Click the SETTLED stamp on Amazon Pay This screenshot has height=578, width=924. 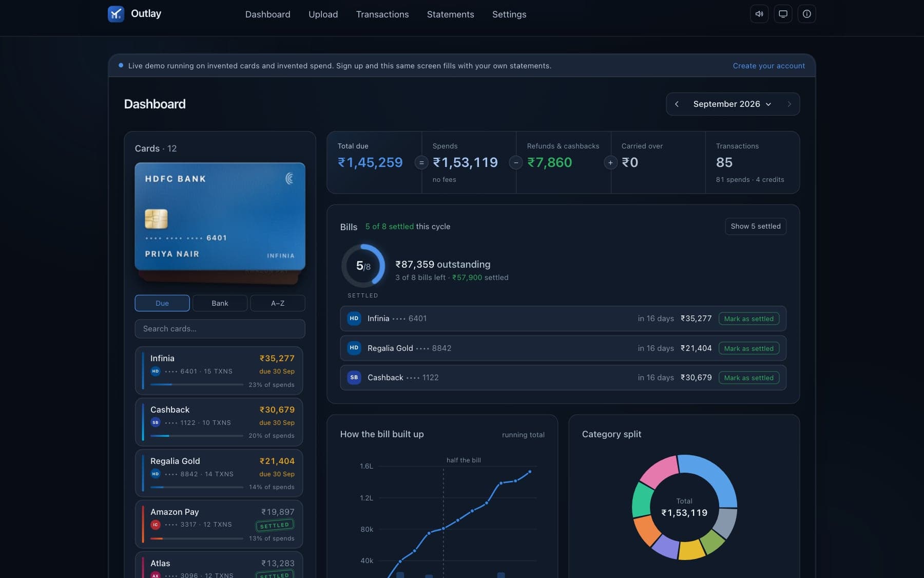coord(275,525)
